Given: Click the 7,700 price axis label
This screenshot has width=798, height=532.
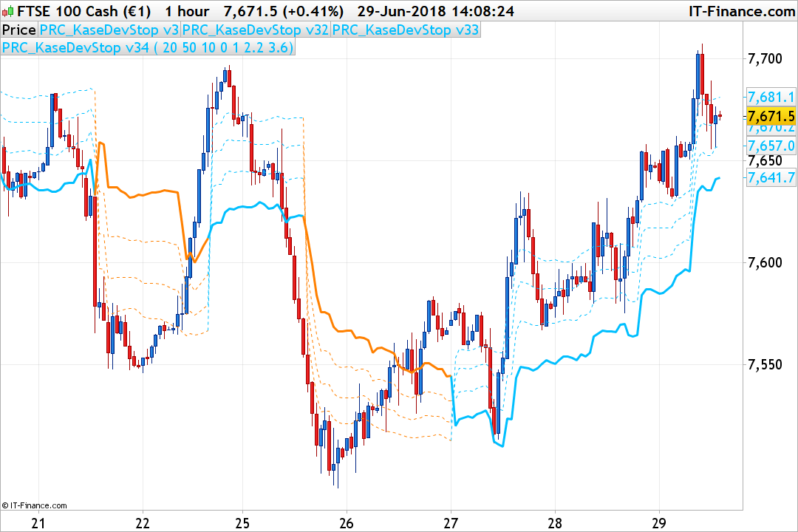Looking at the screenshot, I should tap(765, 58).
